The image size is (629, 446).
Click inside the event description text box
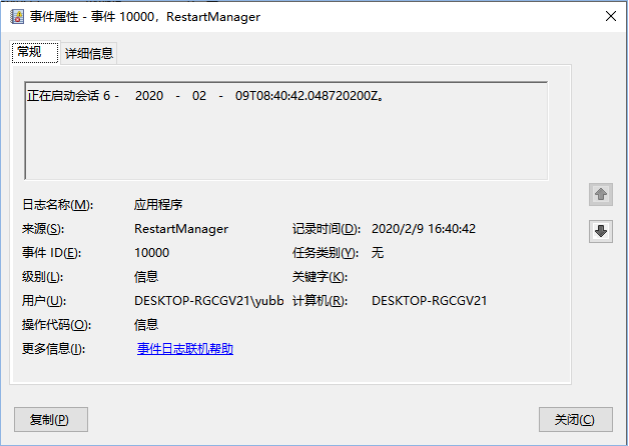click(286, 130)
